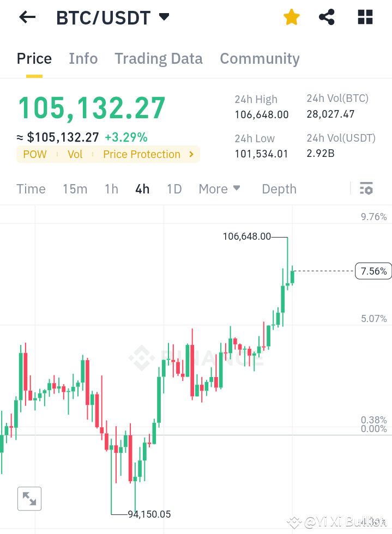392x534 pixels.
Task: Select the Vol tag in the info bar
Action: click(75, 154)
